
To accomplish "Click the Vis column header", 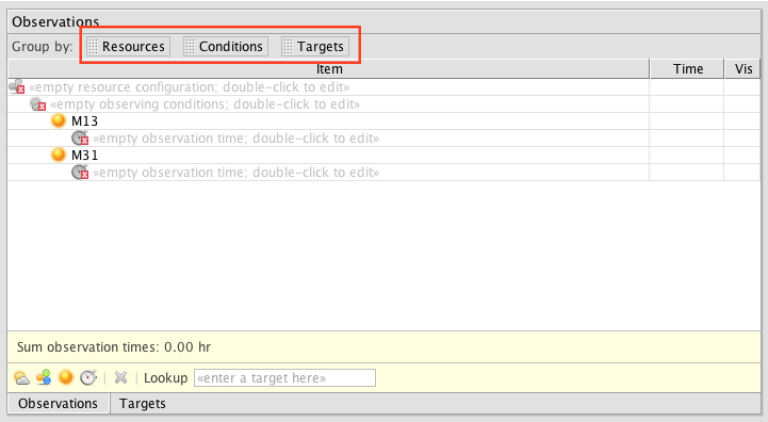I will [x=743, y=69].
